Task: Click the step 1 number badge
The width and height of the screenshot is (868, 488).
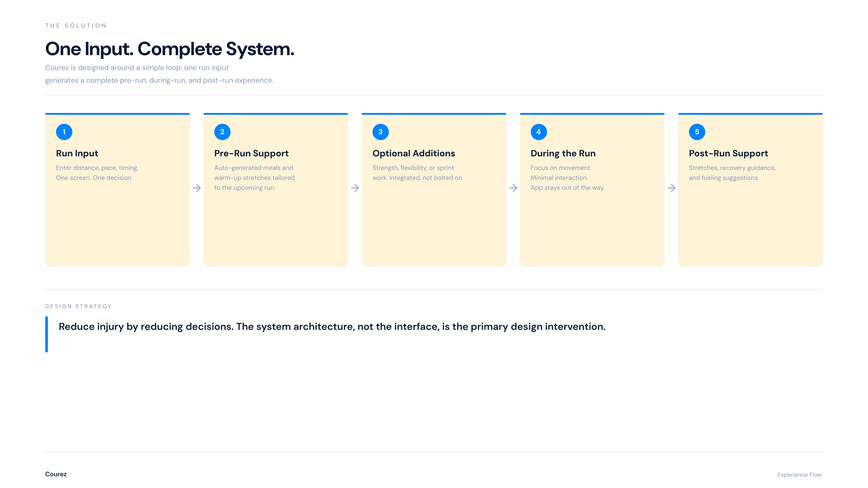Action: point(64,132)
